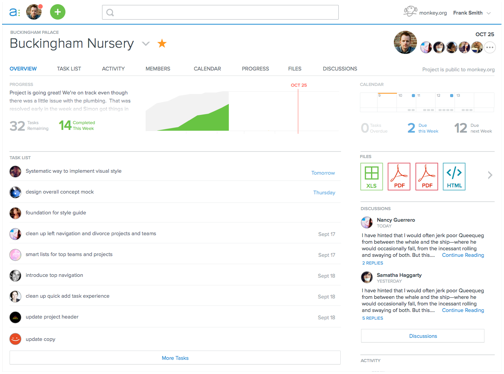The width and height of the screenshot is (504, 374).
Task: Open the HTML file icon
Action: [454, 177]
